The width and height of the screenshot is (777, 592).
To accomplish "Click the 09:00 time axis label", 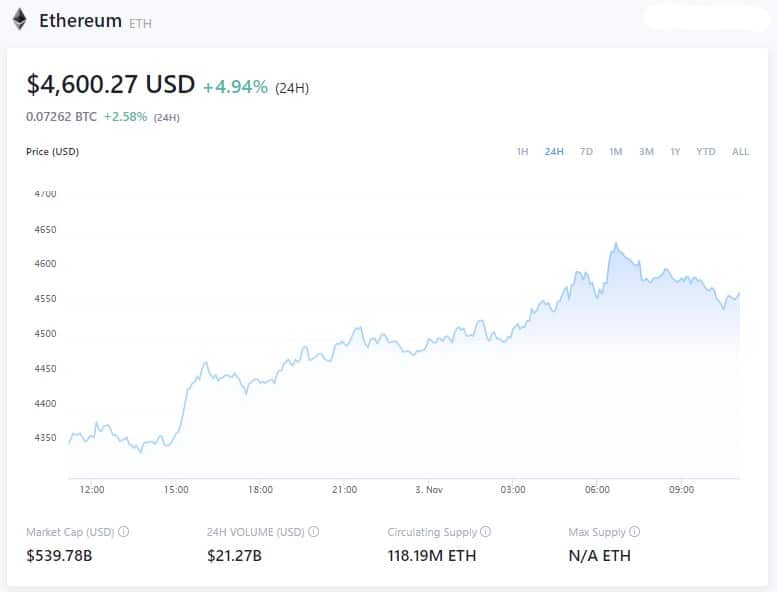I will pyautogui.click(x=682, y=489).
